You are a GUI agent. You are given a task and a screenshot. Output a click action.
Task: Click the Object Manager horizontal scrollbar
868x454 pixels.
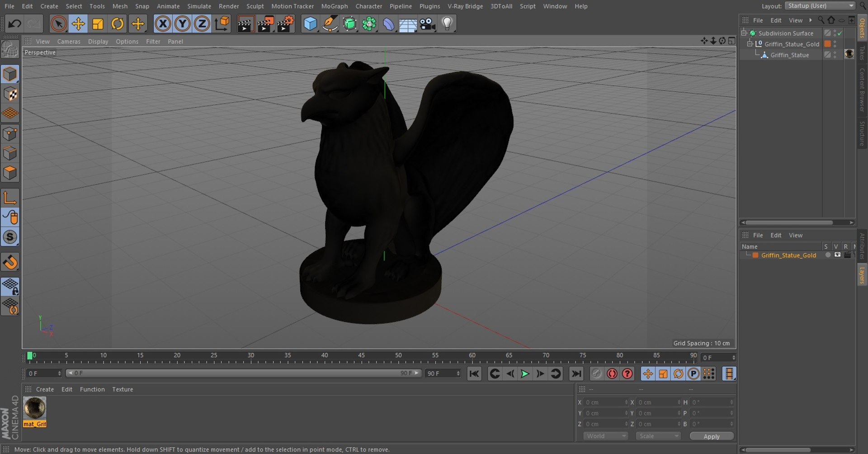coord(789,222)
